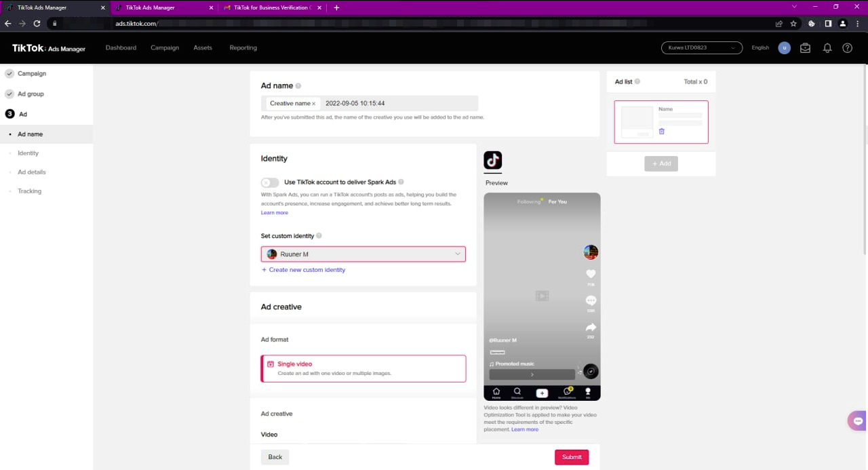Click the plus create button in preview bar
This screenshot has width=868, height=470.
[x=542, y=393]
